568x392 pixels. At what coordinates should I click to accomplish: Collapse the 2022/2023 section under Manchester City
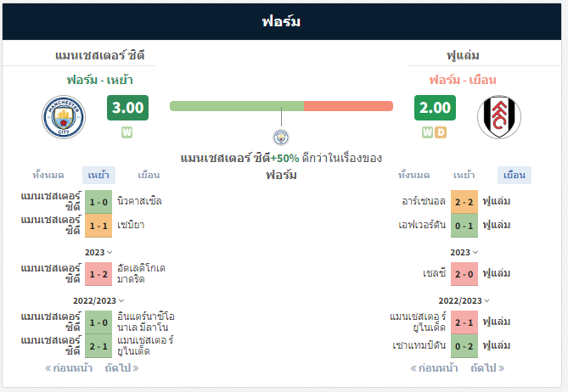coord(98,300)
